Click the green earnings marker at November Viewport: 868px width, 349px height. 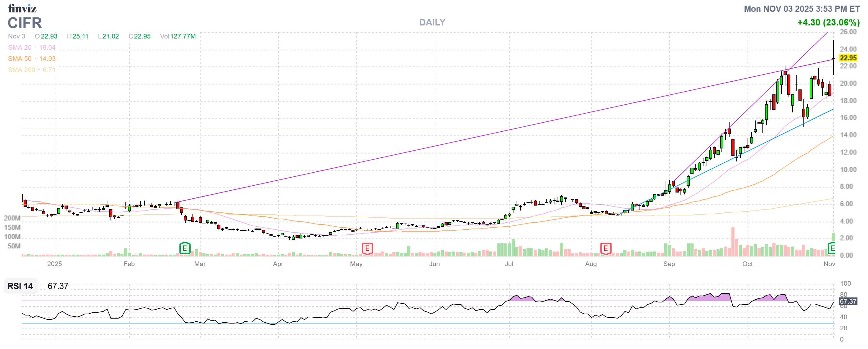pyautogui.click(x=832, y=249)
